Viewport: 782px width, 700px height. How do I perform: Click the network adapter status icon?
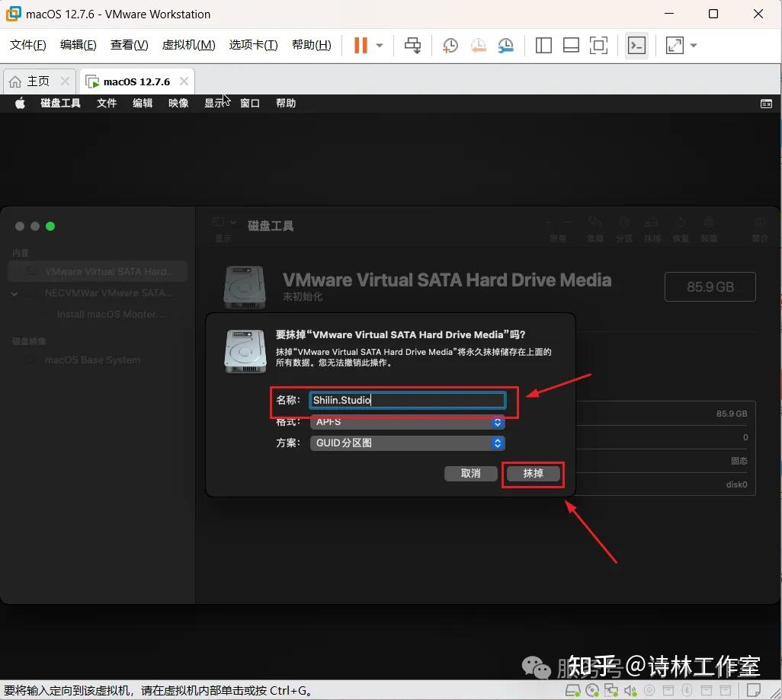click(611, 691)
